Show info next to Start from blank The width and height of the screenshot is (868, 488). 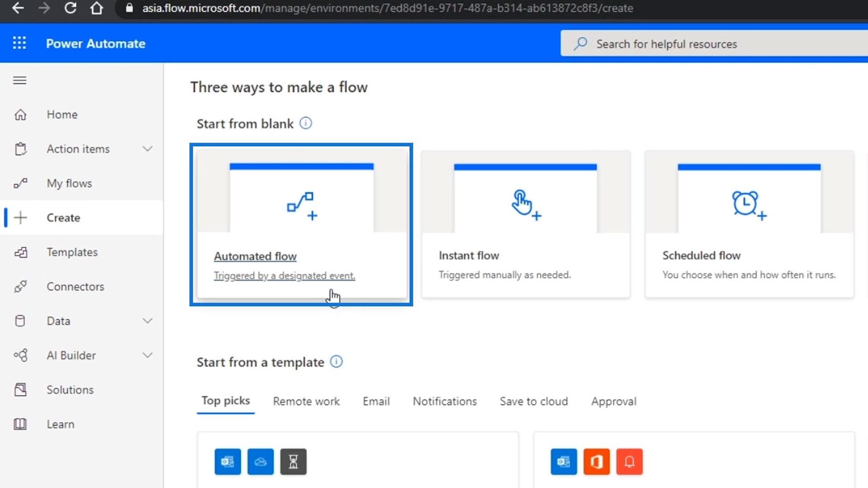pos(306,123)
